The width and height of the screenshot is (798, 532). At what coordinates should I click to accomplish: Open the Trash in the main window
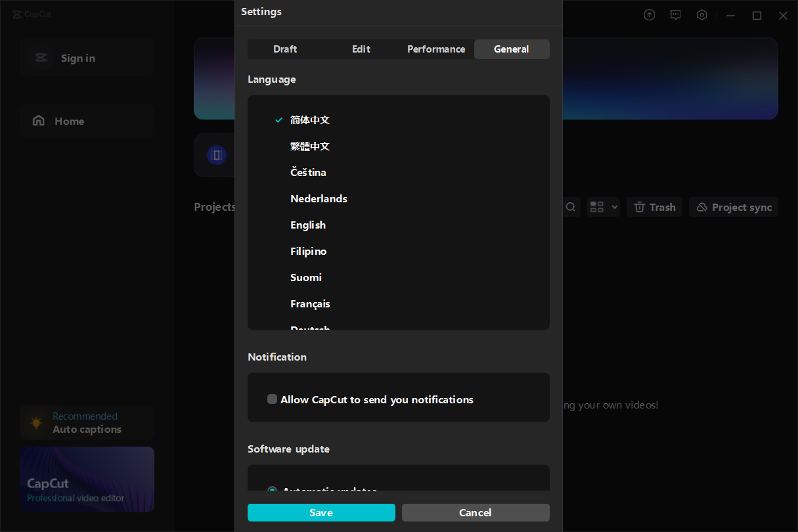(655, 207)
